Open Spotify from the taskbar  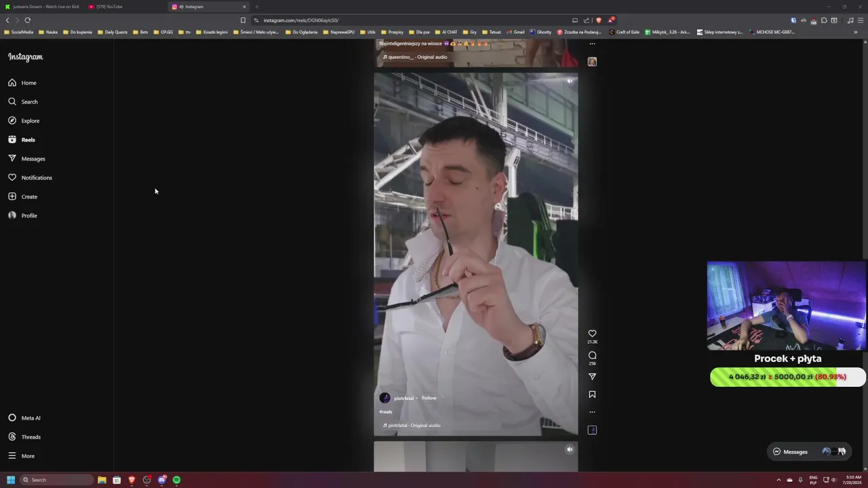pos(176,480)
